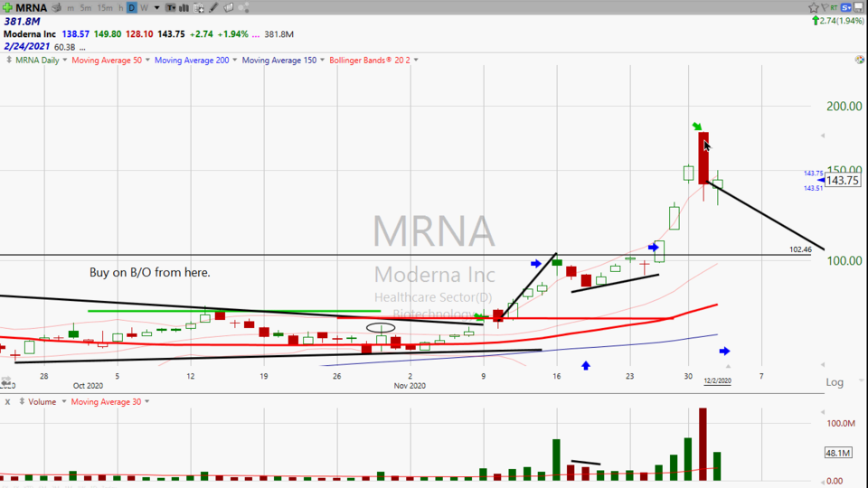Image resolution: width=868 pixels, height=488 pixels.
Task: Select the 15m timeframe
Action: 105,8
